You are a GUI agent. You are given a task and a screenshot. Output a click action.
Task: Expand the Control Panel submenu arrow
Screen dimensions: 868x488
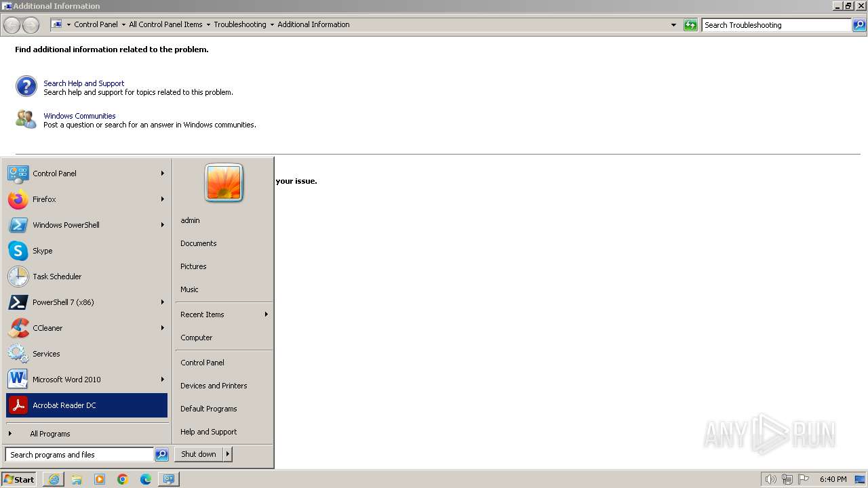[x=163, y=174]
